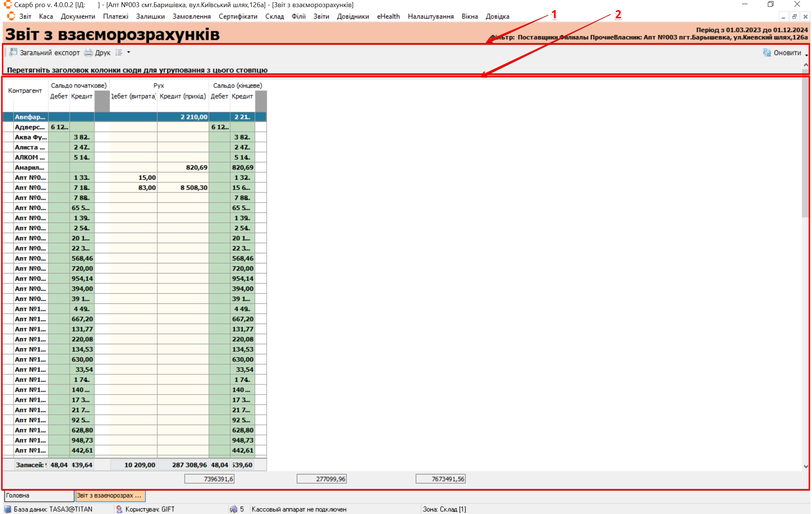Switch to the Головна tab
Image resolution: width=812 pixels, height=514 pixels.
tap(39, 495)
